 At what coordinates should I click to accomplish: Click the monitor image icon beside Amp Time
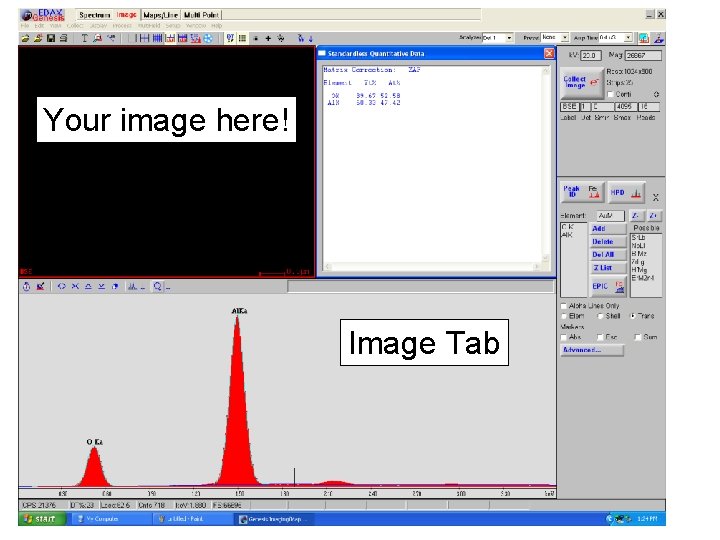(x=644, y=38)
